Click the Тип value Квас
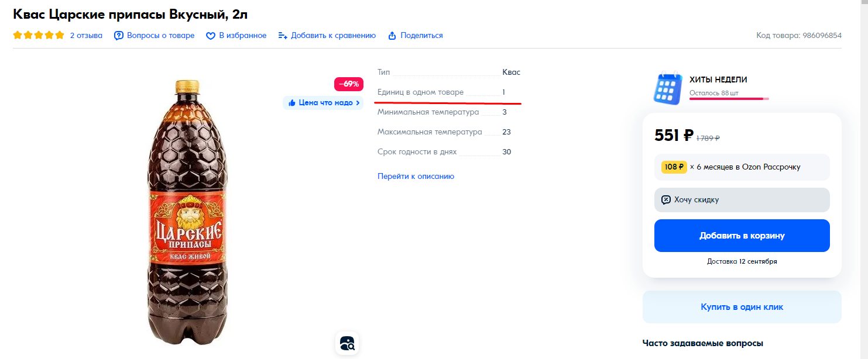Screen dimensions: 868x359 pos(511,73)
